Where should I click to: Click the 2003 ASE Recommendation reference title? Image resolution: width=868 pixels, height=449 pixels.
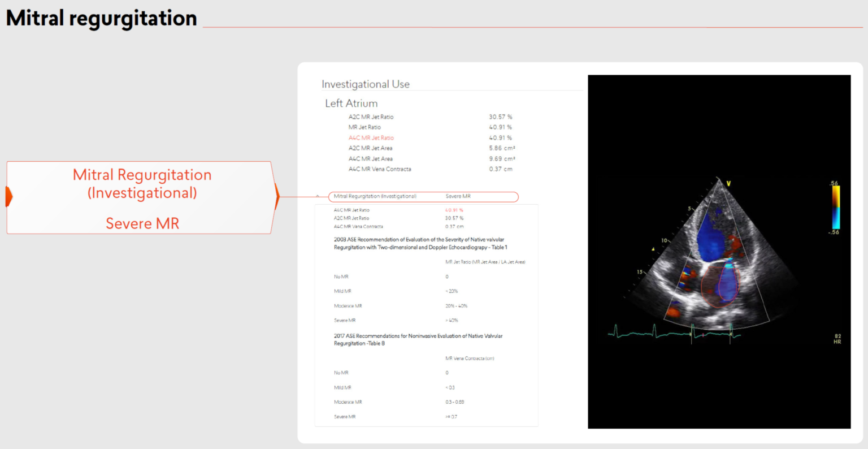pyautogui.click(x=419, y=243)
